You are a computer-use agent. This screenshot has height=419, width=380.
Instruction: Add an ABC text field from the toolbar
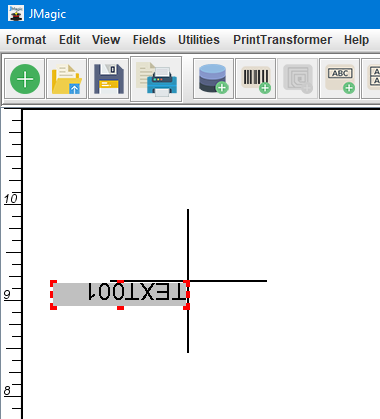pyautogui.click(x=339, y=79)
